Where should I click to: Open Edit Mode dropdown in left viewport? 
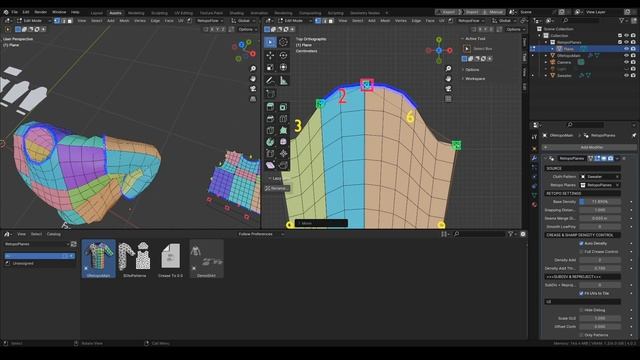tap(34, 20)
